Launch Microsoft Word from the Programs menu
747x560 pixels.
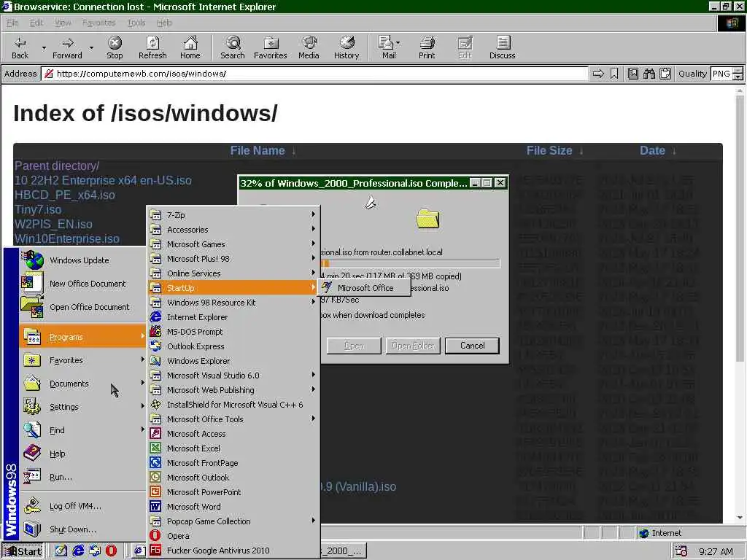[x=233, y=507]
